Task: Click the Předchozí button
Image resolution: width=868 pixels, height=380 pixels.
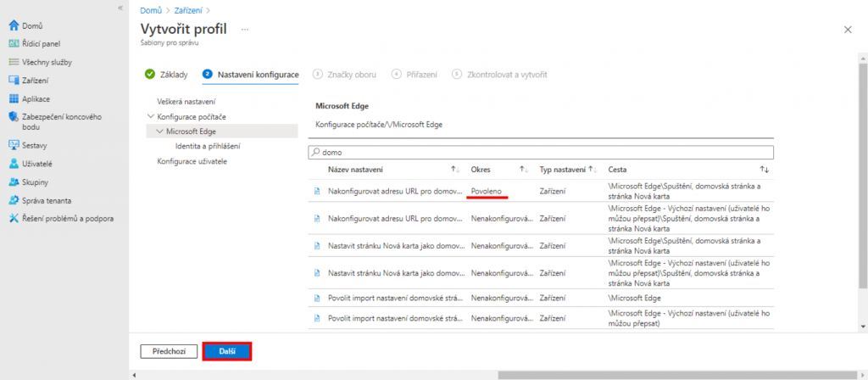Action: click(x=169, y=351)
